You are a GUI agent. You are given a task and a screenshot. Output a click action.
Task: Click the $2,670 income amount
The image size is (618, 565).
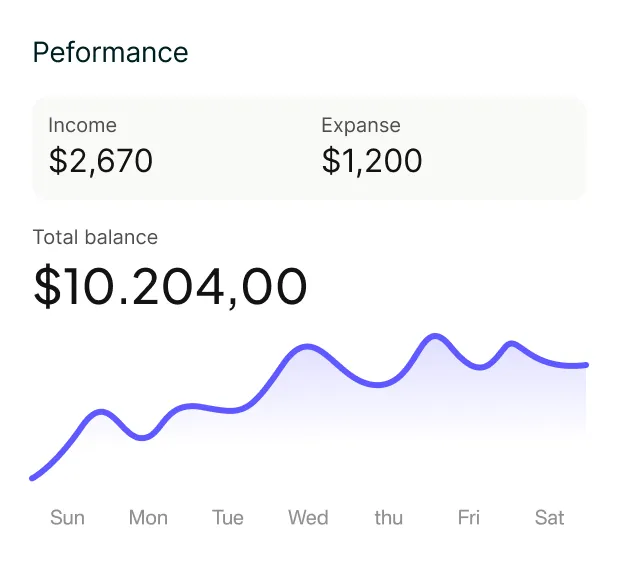(x=101, y=160)
